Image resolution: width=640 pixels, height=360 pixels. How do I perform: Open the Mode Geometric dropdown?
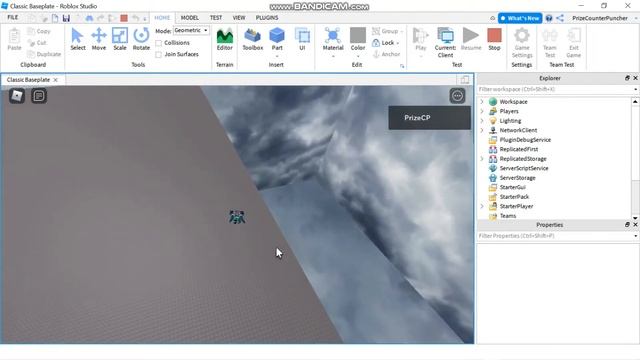(191, 31)
